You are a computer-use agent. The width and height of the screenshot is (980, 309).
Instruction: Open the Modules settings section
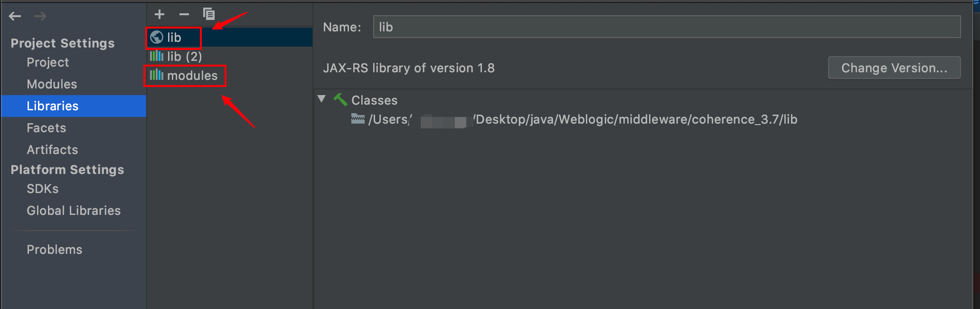52,84
